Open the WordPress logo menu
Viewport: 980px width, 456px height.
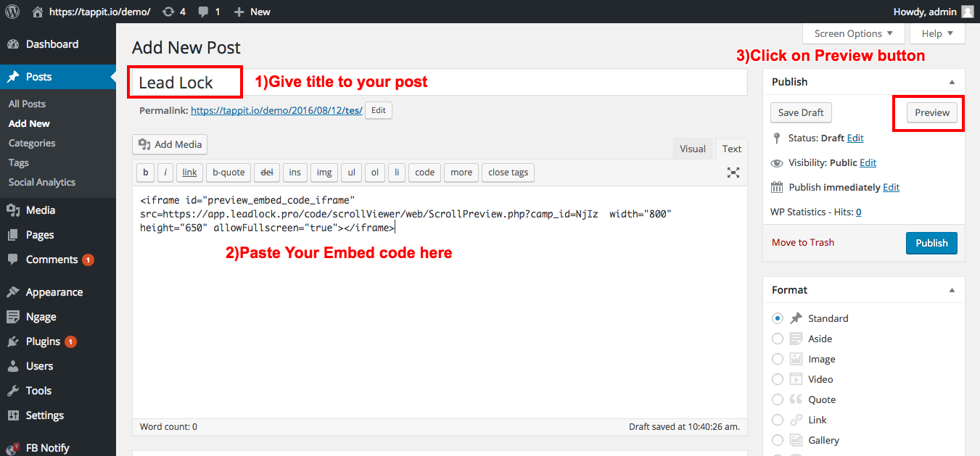point(12,12)
